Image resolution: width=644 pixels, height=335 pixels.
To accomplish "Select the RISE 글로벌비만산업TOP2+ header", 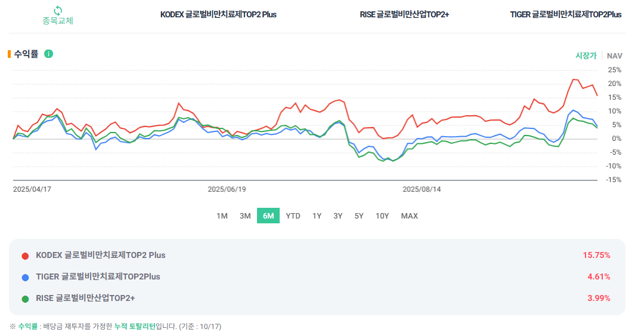I will (x=404, y=14).
